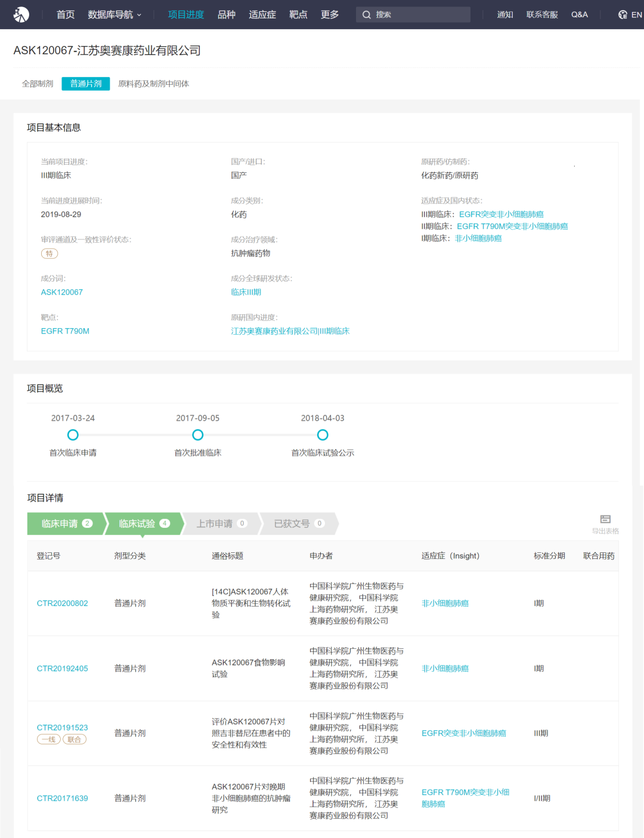
Task: Open 非小细胞肺癌 indication in CTR20200802 row
Action: (445, 604)
